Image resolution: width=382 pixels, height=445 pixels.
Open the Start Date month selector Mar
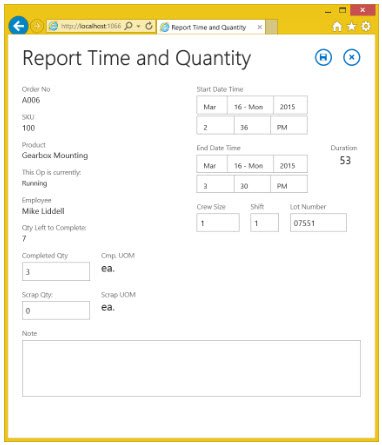click(212, 105)
